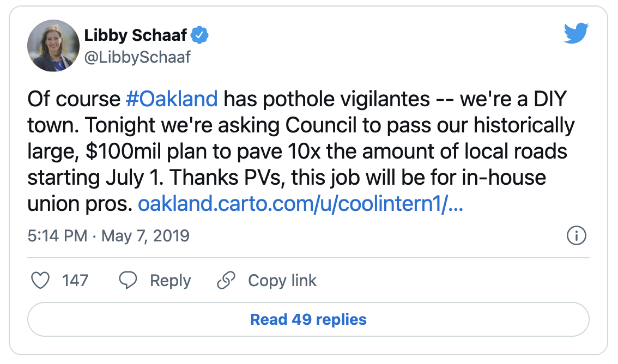Open the oakland.carto.com link
Viewport: 618px width, 364px height.
[x=300, y=204]
